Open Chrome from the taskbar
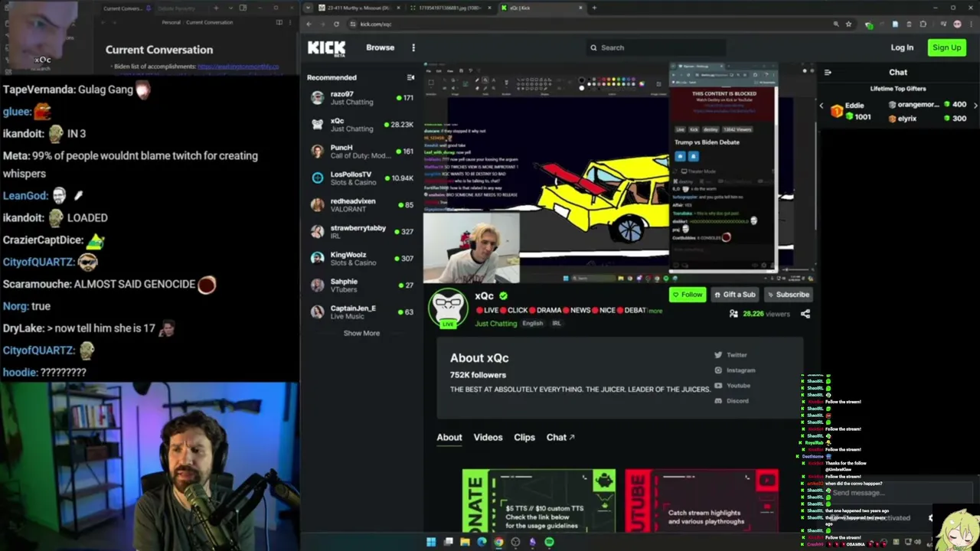Image resolution: width=980 pixels, height=551 pixels. click(x=498, y=543)
